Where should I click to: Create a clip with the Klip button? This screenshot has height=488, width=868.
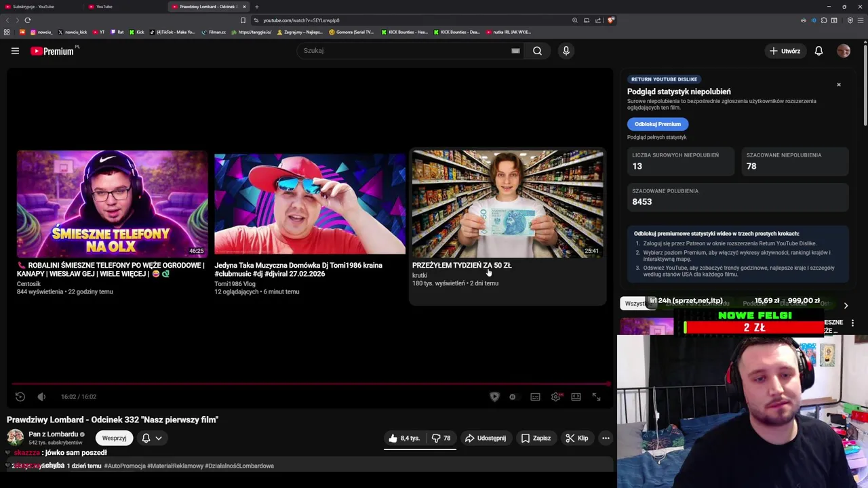577,439
